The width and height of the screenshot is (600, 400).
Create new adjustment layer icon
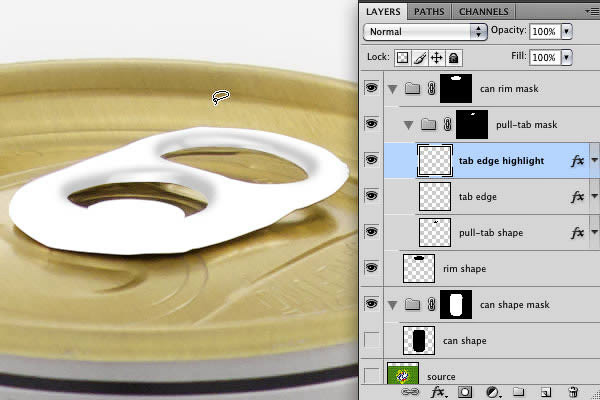(493, 392)
